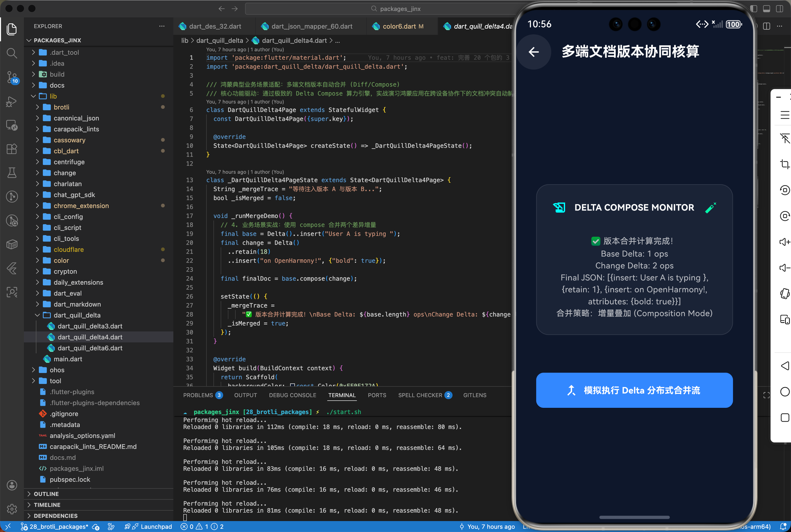This screenshot has width=791, height=532.
Task: Open the Manage gear icon
Action: [x=12, y=509]
